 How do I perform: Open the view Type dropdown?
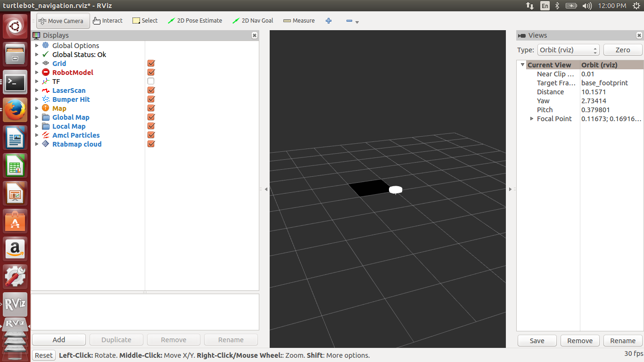(x=568, y=50)
